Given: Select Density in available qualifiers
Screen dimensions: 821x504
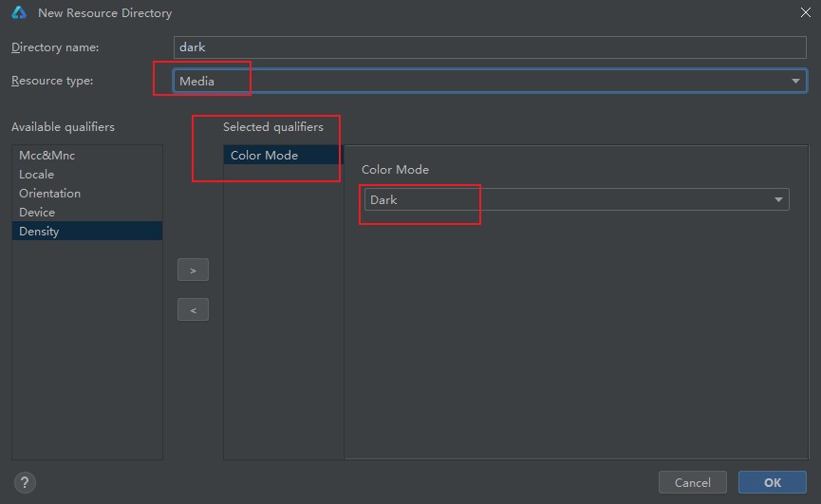Looking at the screenshot, I should pyautogui.click(x=40, y=232).
